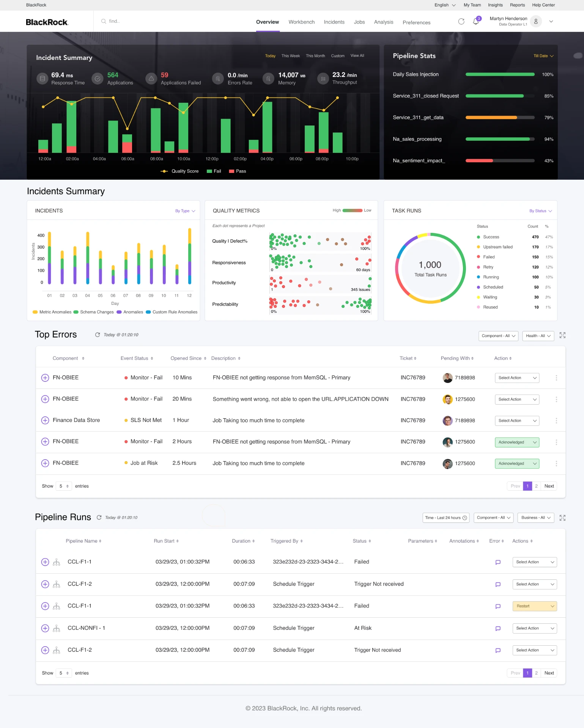Select the This Week time filter
Image resolution: width=584 pixels, height=728 pixels.
(x=290, y=56)
